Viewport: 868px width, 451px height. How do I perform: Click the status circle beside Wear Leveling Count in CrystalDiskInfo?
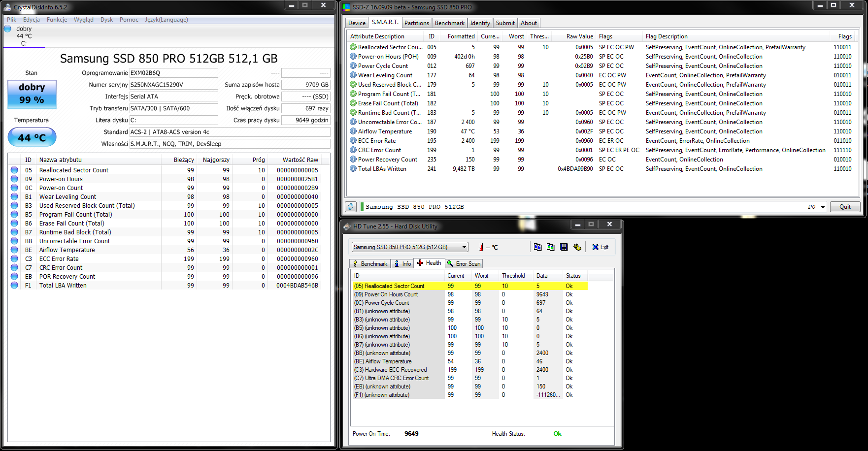point(14,196)
